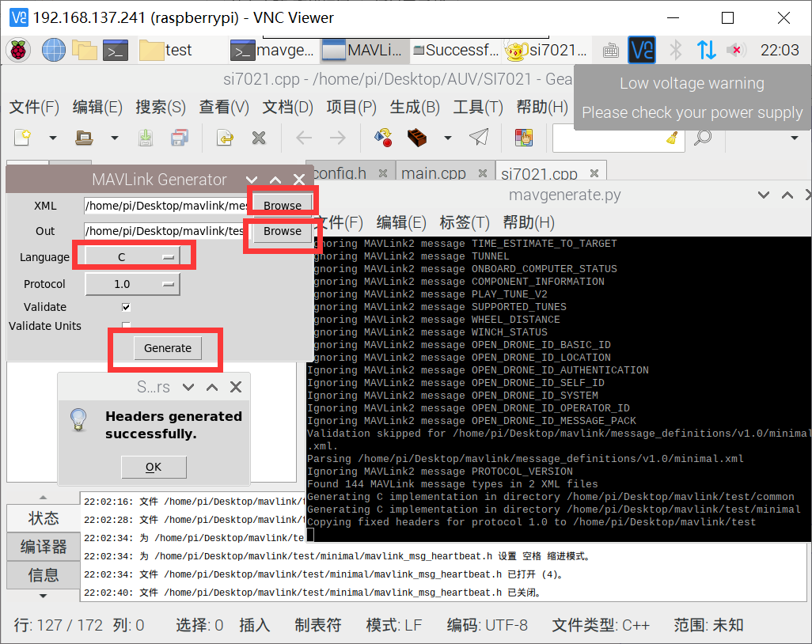Close the si7021.cpp tab
812x644 pixels.
[x=594, y=173]
